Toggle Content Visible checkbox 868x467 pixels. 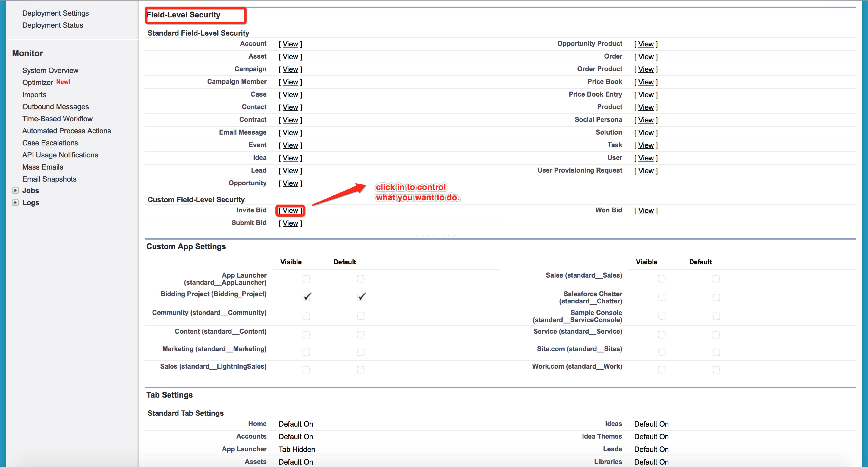tap(306, 335)
